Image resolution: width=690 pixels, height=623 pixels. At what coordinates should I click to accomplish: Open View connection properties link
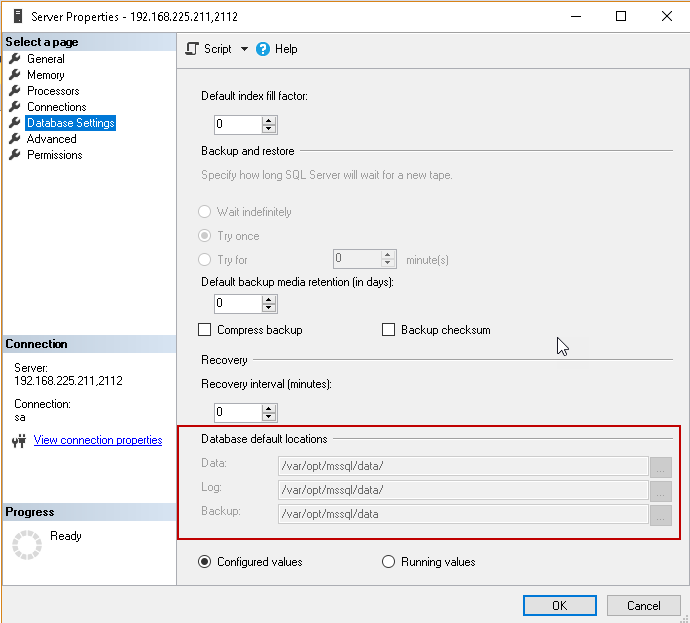(x=98, y=440)
